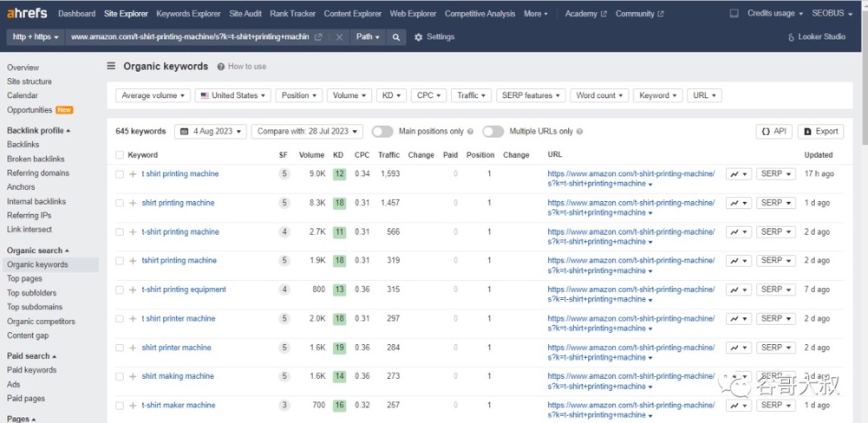Open the 4 Aug 2023 date picker
This screenshot has width=868, height=423.
click(211, 131)
